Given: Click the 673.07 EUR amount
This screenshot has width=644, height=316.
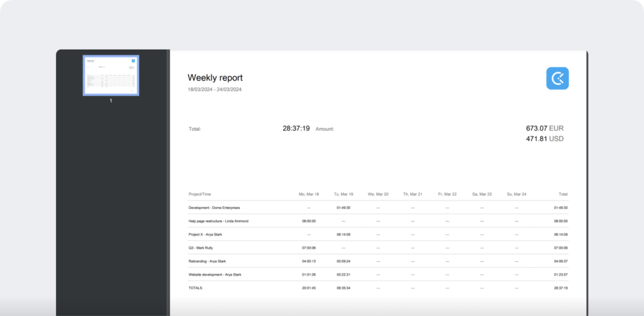Looking at the screenshot, I should coord(545,128).
